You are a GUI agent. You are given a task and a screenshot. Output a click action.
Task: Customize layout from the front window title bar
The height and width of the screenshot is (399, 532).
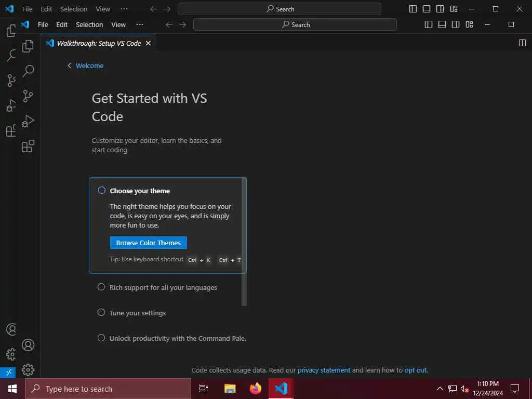coord(469,24)
